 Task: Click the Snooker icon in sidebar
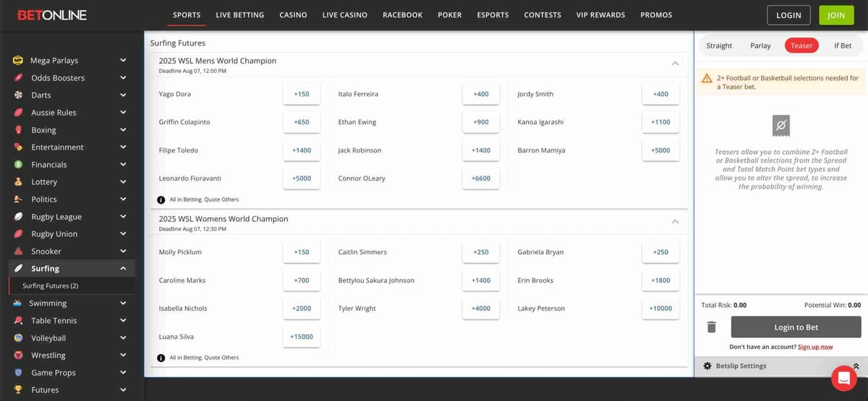click(x=18, y=251)
